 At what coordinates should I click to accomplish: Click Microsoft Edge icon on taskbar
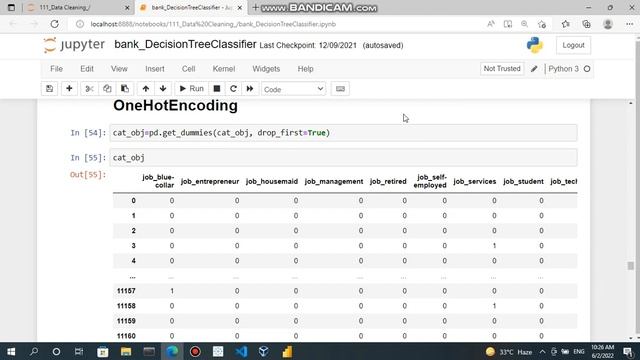172,351
